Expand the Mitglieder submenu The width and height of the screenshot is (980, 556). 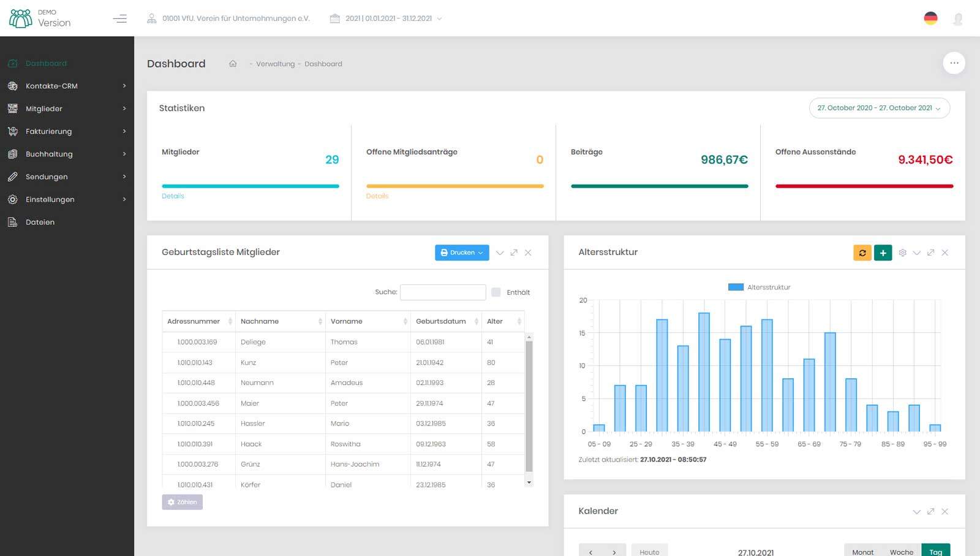click(124, 109)
